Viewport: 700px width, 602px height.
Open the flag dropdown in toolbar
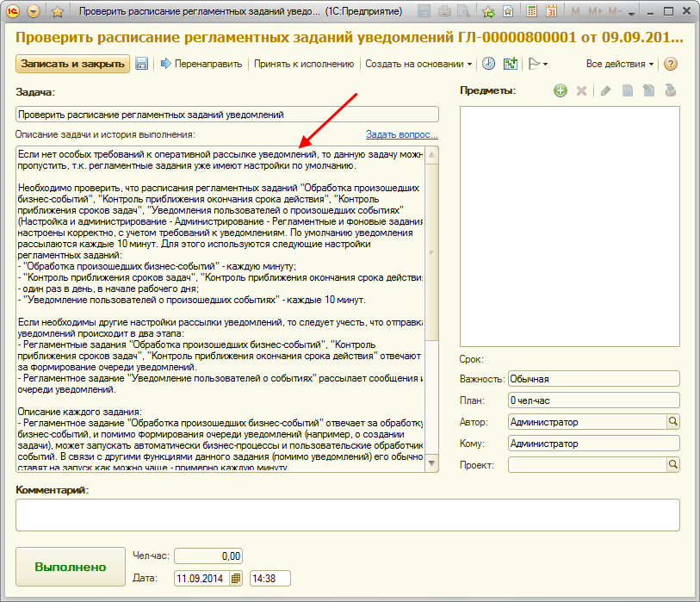tap(538, 64)
